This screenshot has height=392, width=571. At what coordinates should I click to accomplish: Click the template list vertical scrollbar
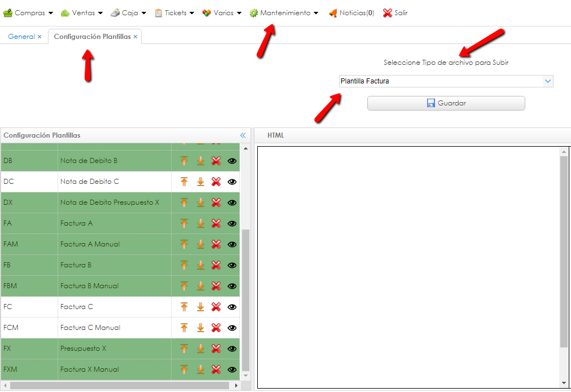point(245,299)
